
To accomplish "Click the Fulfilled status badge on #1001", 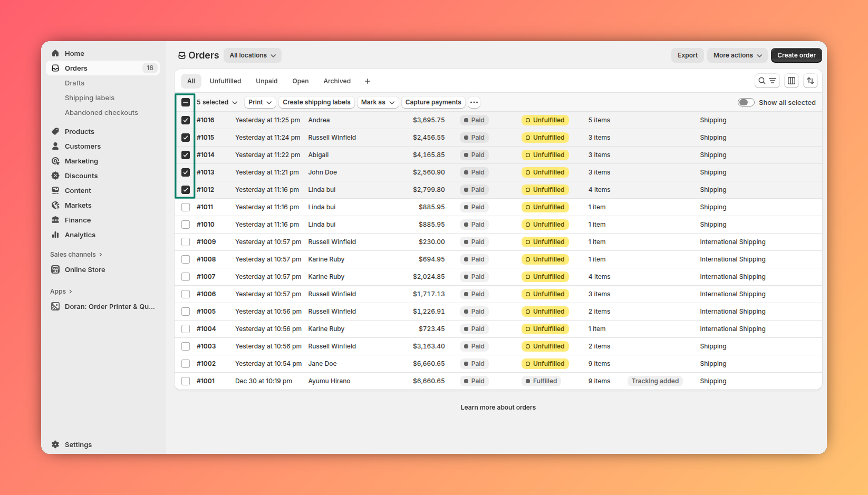I will [541, 381].
